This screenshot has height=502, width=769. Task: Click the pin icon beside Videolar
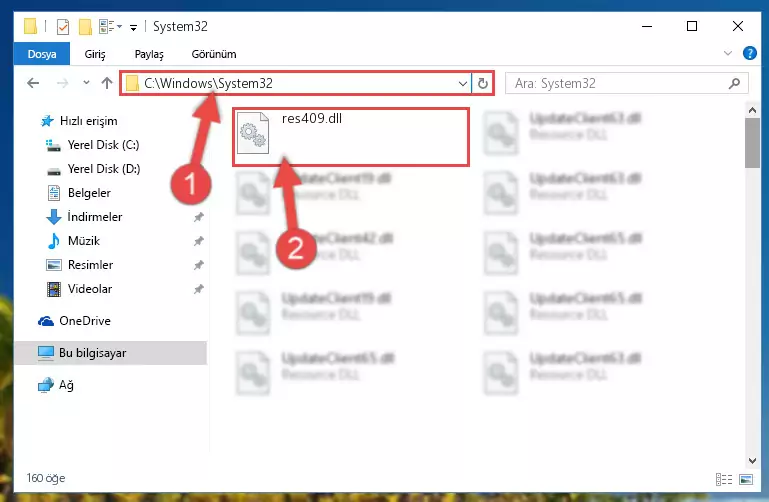[x=198, y=289]
